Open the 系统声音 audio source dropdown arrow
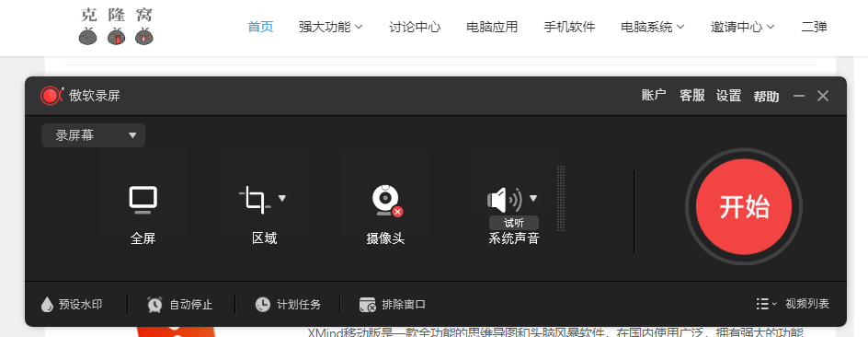 [x=533, y=198]
